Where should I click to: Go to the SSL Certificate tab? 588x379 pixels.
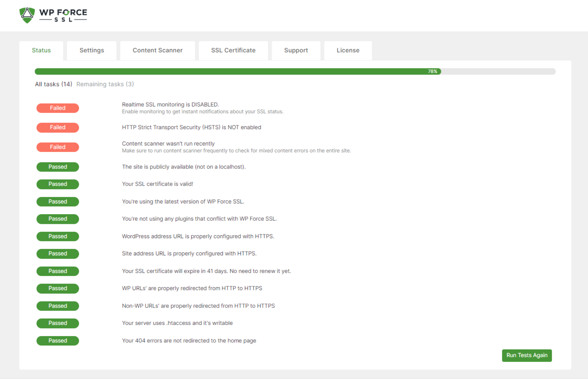233,50
